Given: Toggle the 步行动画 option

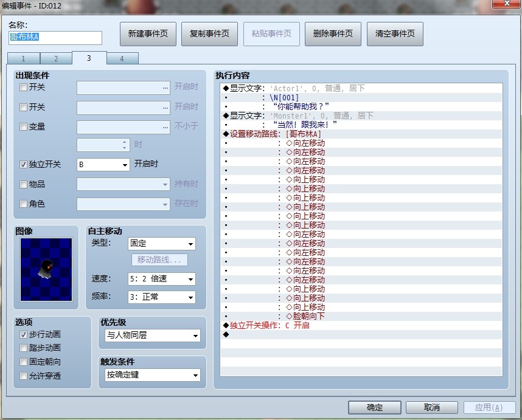Looking at the screenshot, I should (x=23, y=334).
